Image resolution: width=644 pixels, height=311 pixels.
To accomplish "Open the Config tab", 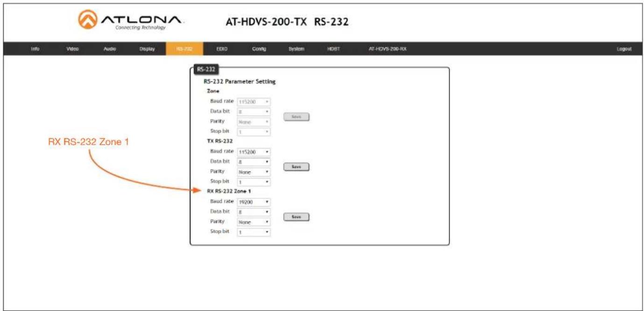I will pos(259,49).
